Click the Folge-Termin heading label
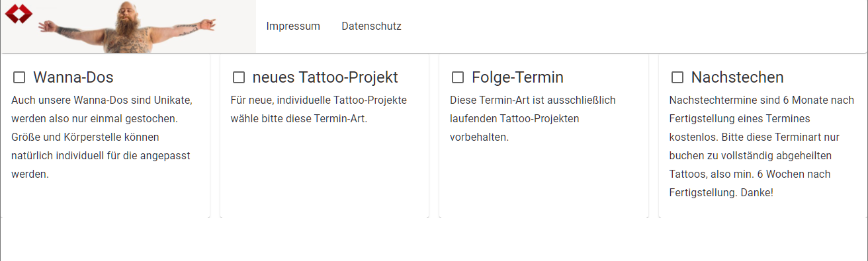The height and width of the screenshot is (261, 868). [517, 77]
